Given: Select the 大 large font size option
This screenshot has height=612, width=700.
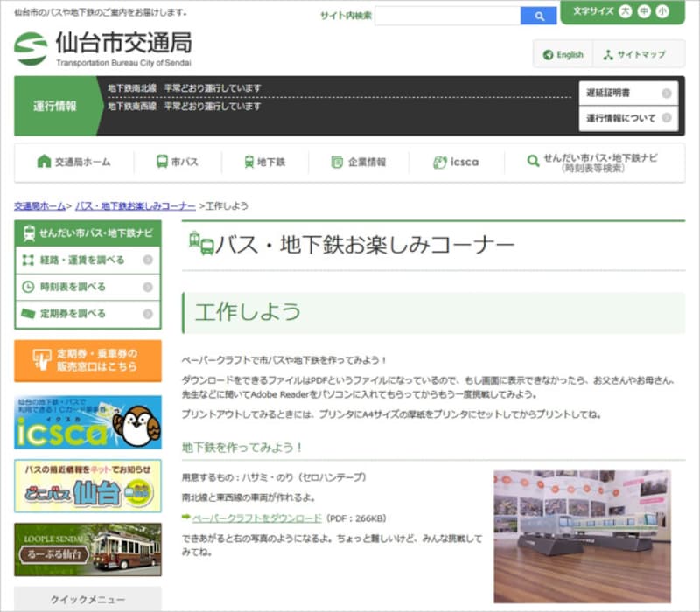Looking at the screenshot, I should point(626,11).
